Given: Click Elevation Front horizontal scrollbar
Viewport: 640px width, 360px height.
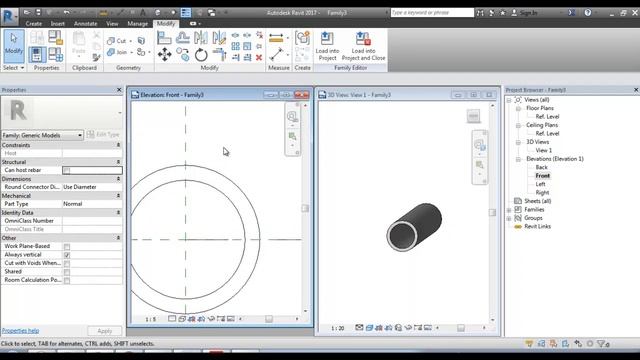Looking at the screenshot, I should 269,319.
